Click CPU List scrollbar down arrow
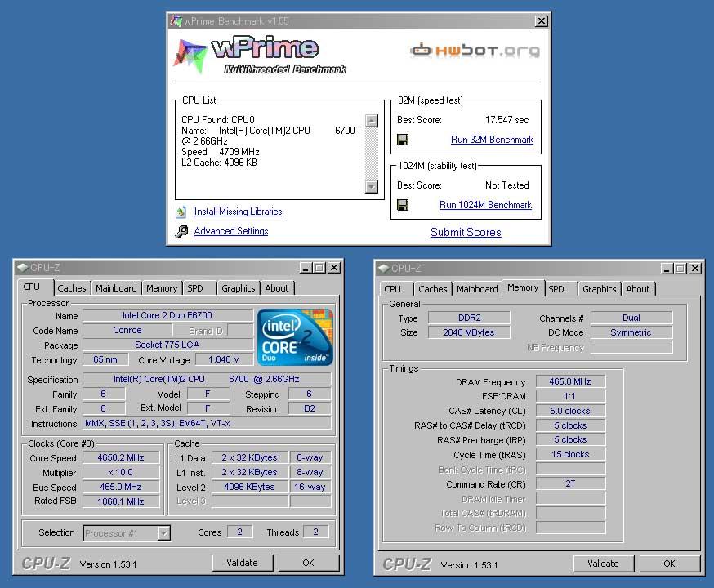 click(x=372, y=186)
